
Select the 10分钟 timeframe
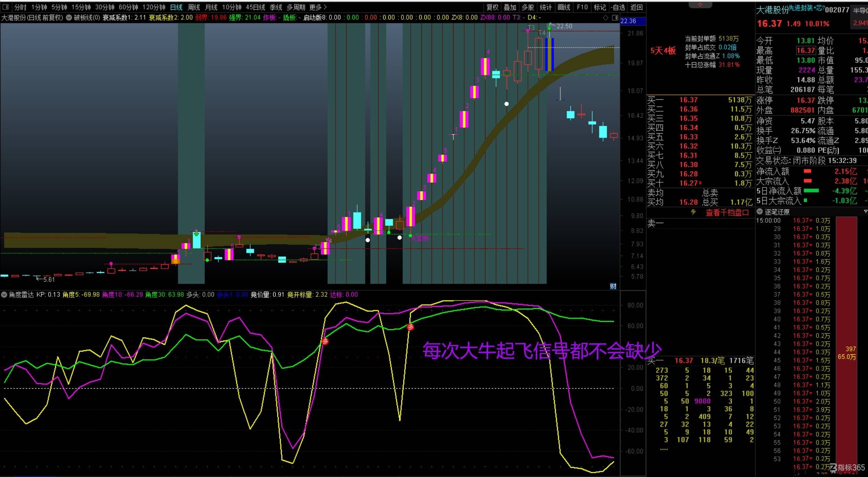[x=232, y=7]
